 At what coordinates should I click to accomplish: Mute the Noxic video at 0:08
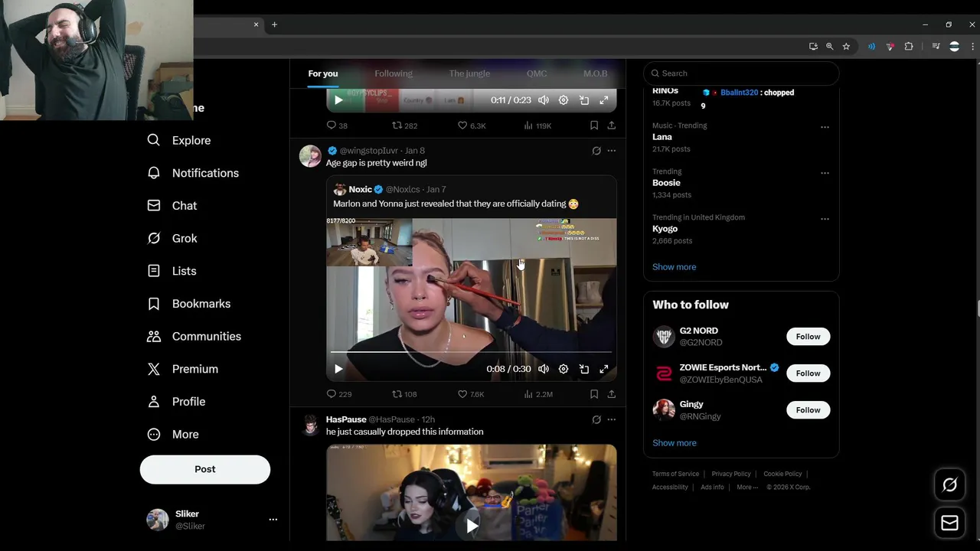point(544,369)
